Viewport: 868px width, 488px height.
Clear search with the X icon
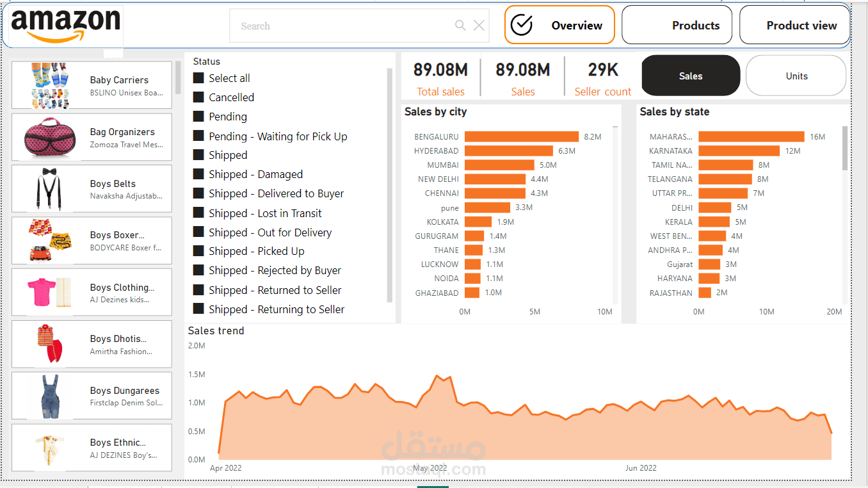pos(479,26)
